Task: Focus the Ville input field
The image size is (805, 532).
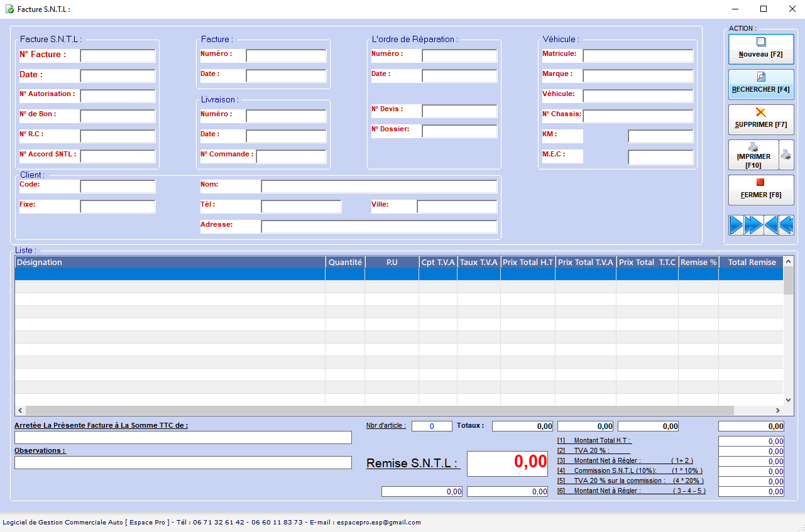Action: [457, 207]
